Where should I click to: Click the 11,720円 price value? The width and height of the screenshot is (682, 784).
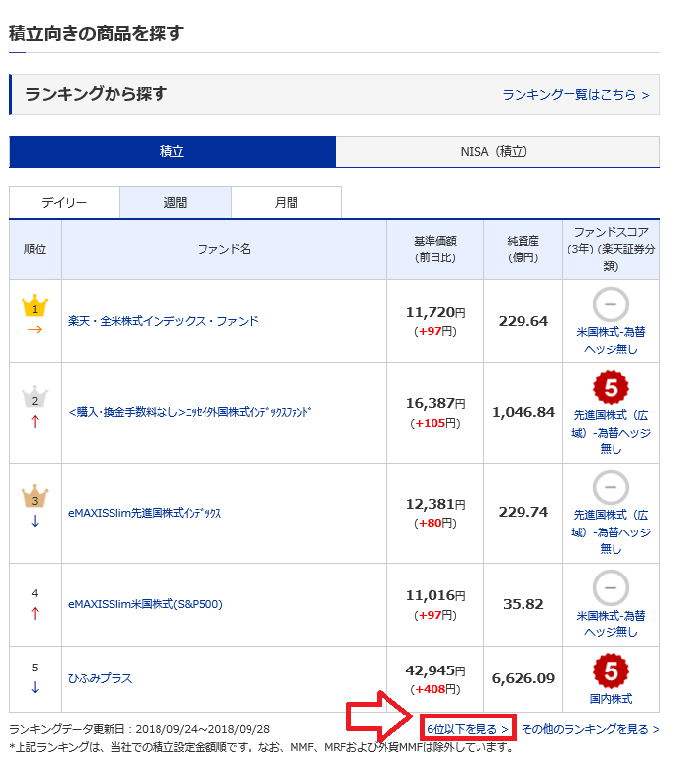(x=435, y=312)
